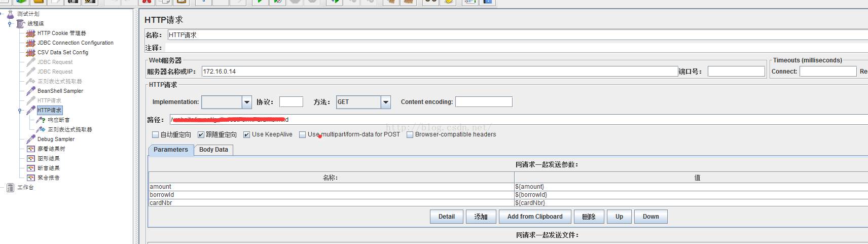Select 正则表达式提取器 under the highlighted HTTP请求

tap(70, 129)
